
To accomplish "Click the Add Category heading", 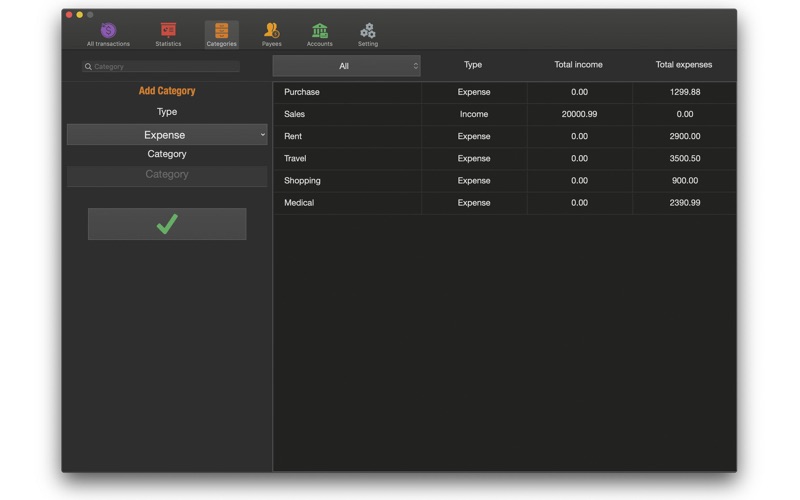I will pyautogui.click(x=167, y=91).
